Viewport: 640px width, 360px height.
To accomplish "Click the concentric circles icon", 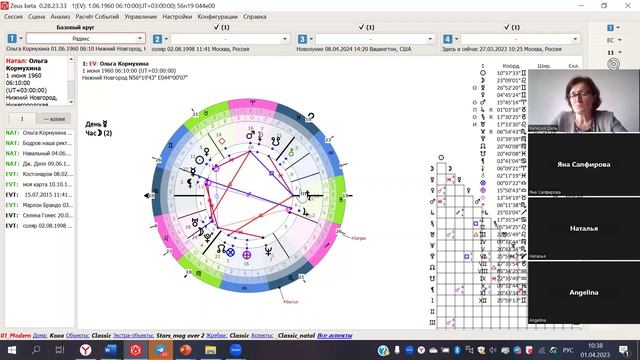I will [613, 64].
